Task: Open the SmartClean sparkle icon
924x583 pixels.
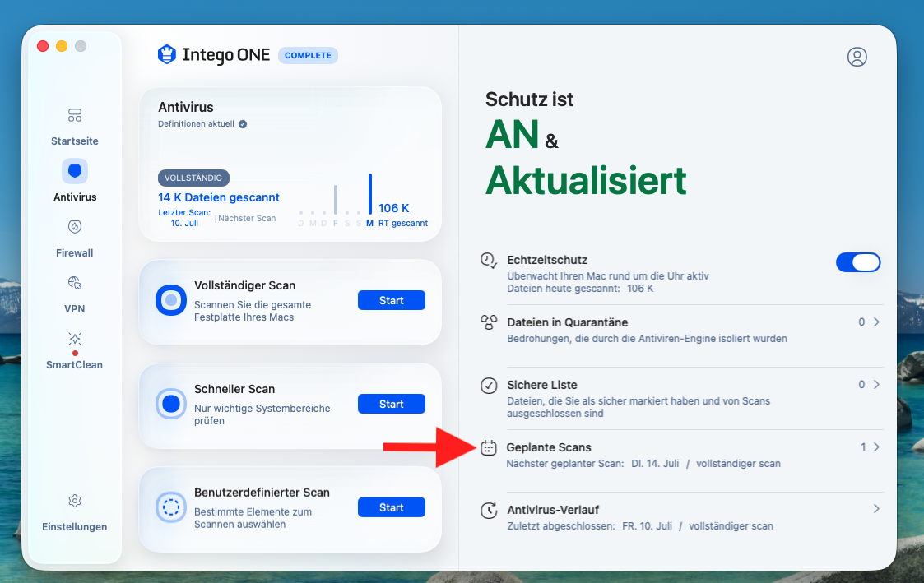Action: point(75,339)
